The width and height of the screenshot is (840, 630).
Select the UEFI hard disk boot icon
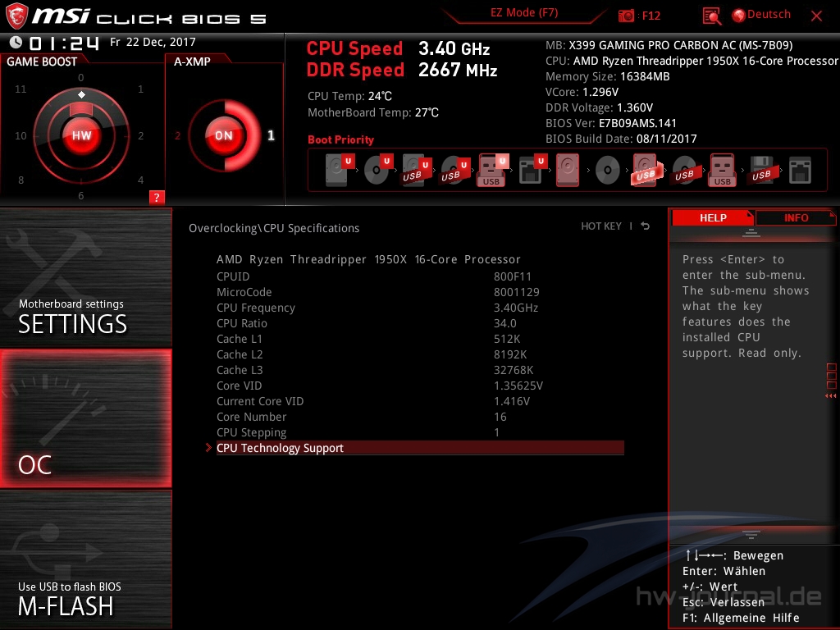340,170
